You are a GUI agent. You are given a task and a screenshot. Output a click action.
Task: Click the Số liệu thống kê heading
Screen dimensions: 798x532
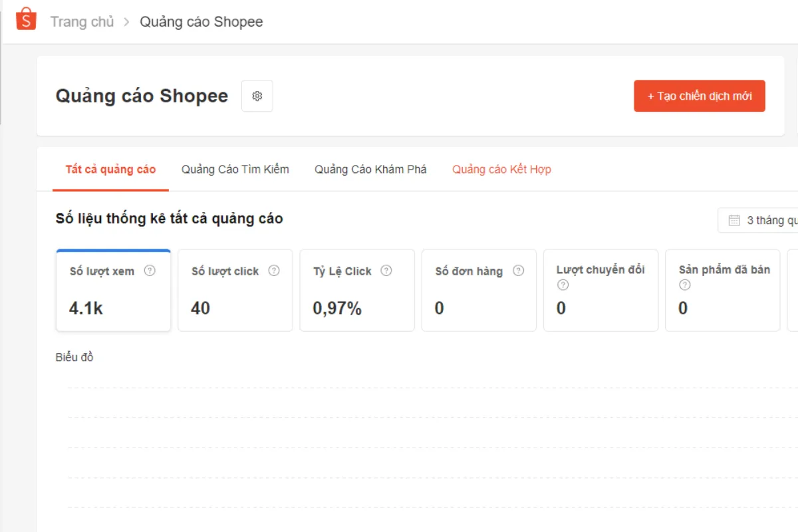pos(169,218)
